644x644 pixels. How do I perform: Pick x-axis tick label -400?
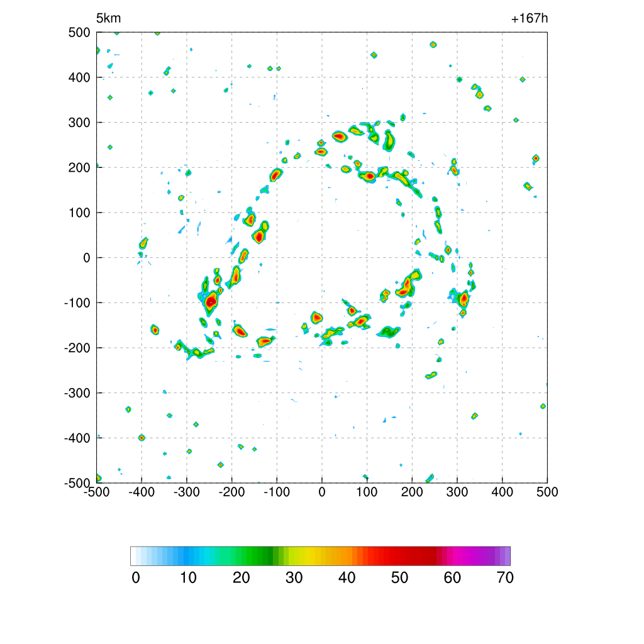pos(142,492)
